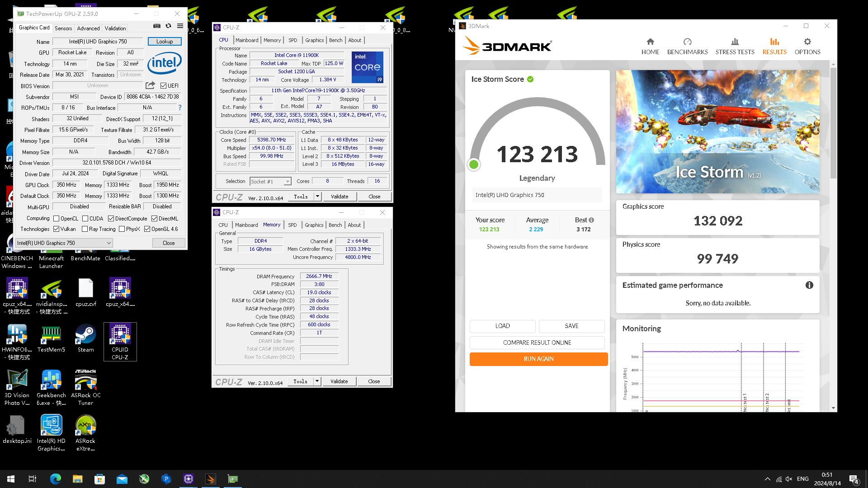Open 3DMark STRESS TESTS section
Viewport: 868px width, 488px height.
735,46
